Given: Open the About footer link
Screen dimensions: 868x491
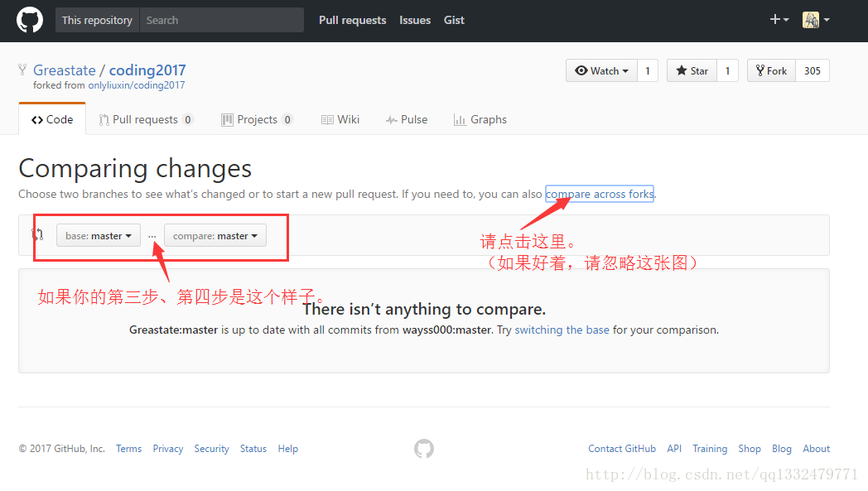Looking at the screenshot, I should [x=817, y=449].
